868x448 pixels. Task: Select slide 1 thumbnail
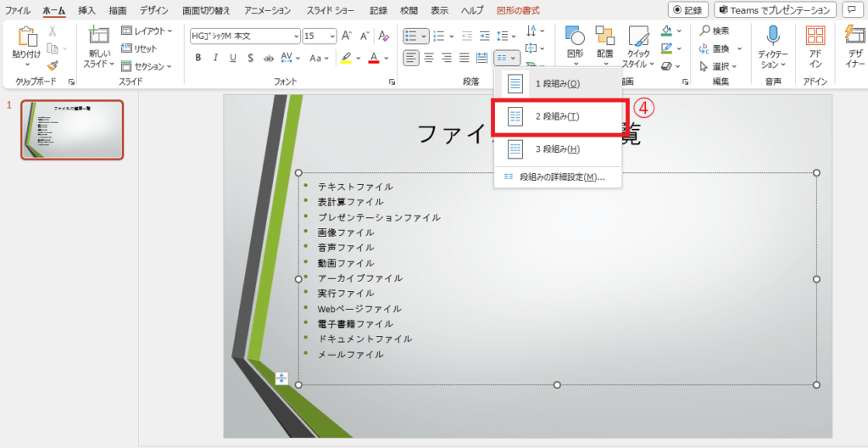tap(73, 130)
